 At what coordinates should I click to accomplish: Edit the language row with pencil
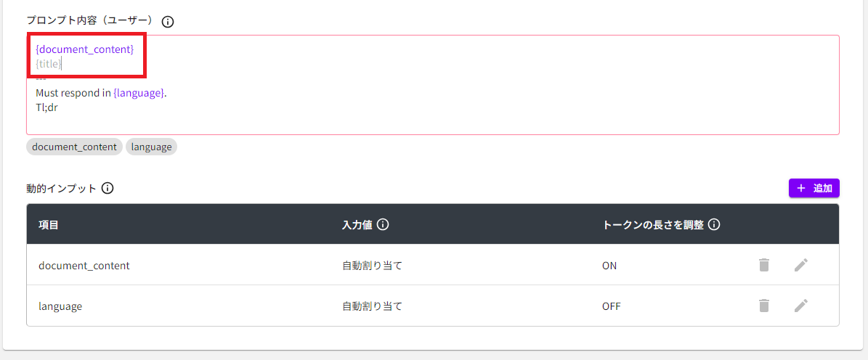click(x=800, y=306)
